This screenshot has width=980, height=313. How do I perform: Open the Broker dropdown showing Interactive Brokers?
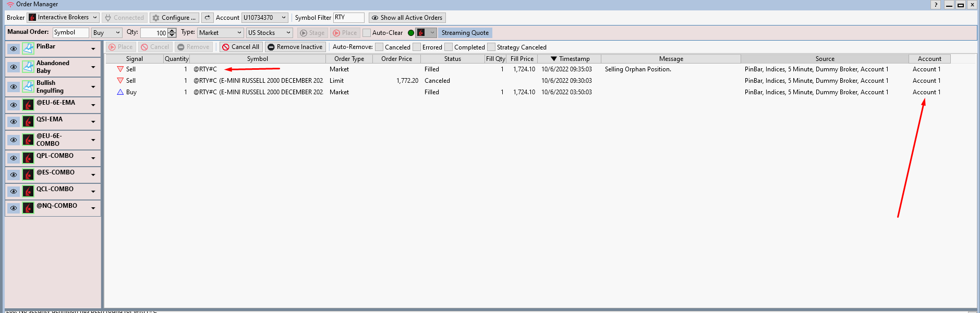coord(63,18)
